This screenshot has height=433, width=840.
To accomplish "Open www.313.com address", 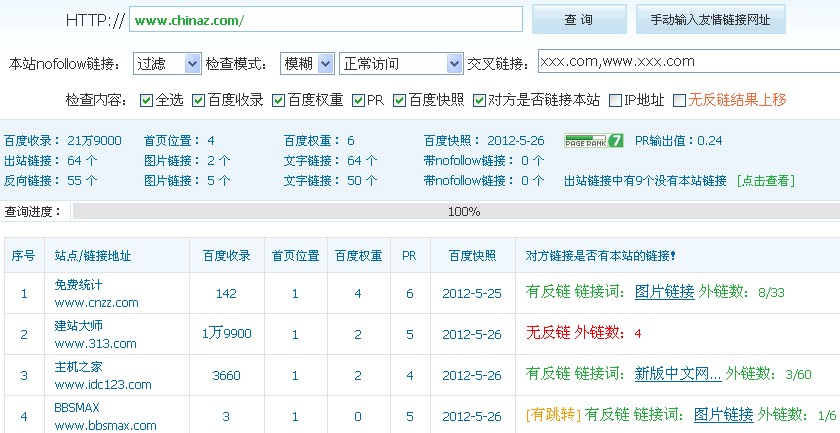I will pos(95,344).
